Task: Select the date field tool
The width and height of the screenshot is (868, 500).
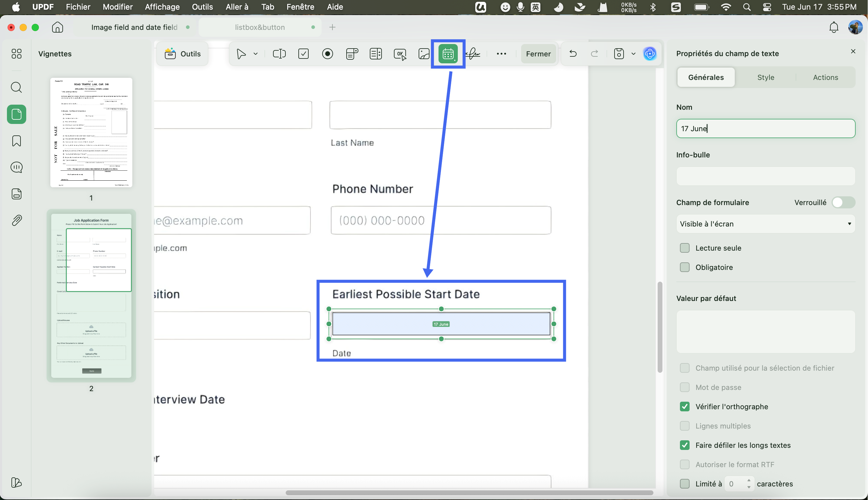Action: pos(448,54)
